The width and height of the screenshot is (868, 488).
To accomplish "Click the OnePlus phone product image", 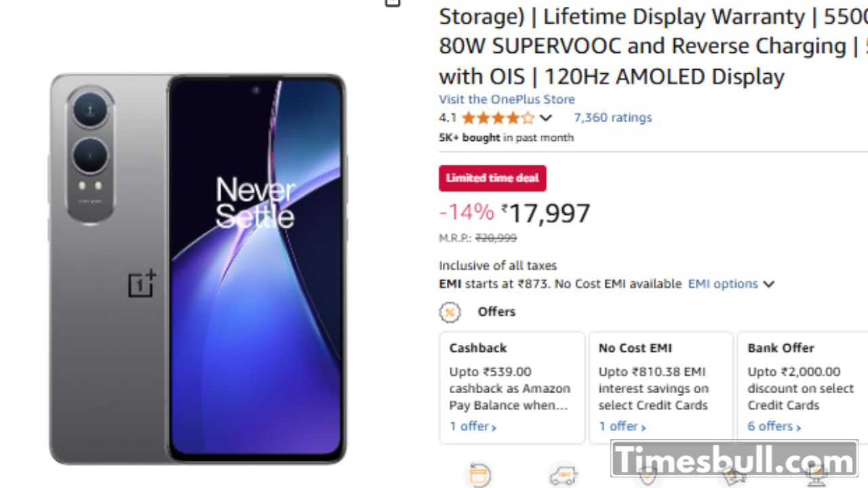I will (197, 268).
